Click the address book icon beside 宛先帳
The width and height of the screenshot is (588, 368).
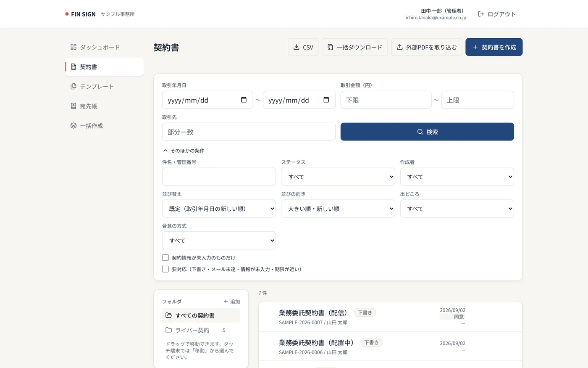(73, 106)
